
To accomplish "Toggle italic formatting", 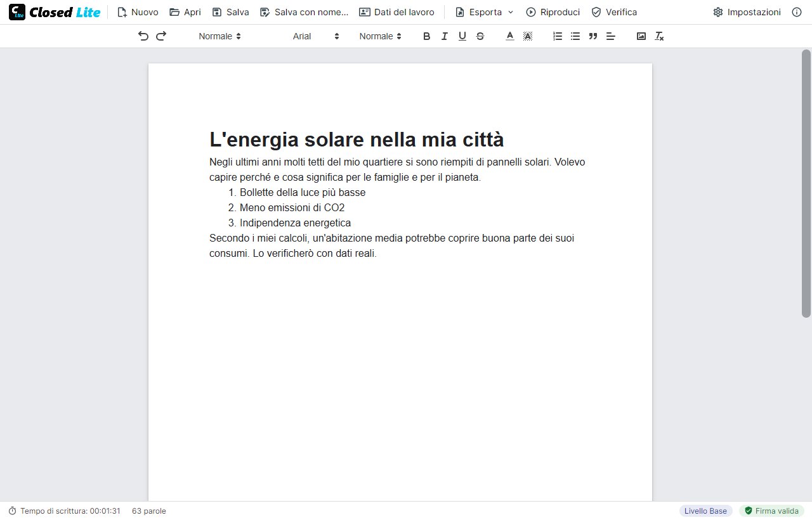I will point(444,36).
